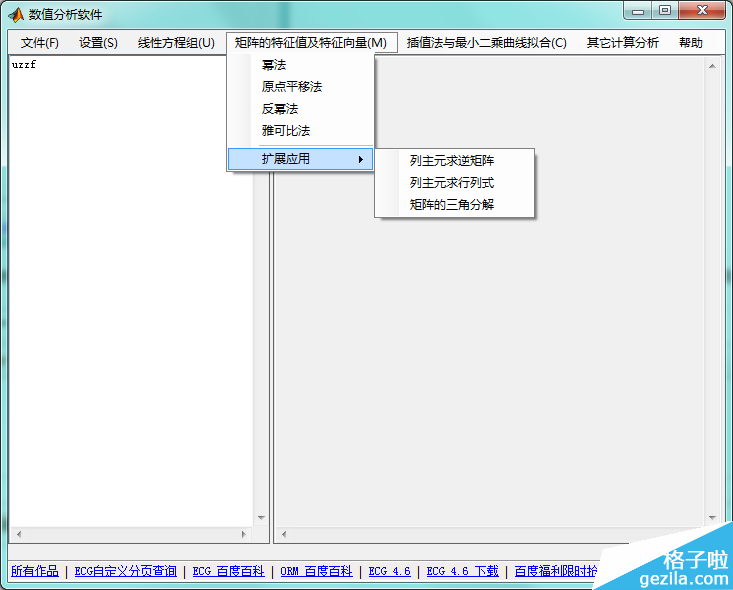Open the 设置(S) menu

point(98,43)
